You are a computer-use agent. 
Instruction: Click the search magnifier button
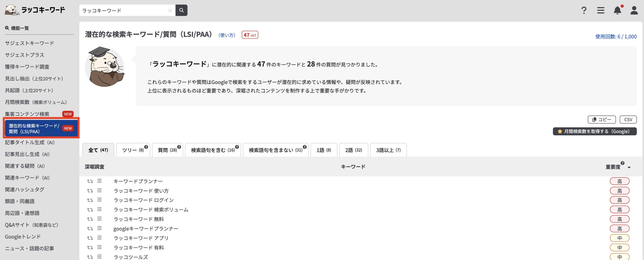[181, 10]
